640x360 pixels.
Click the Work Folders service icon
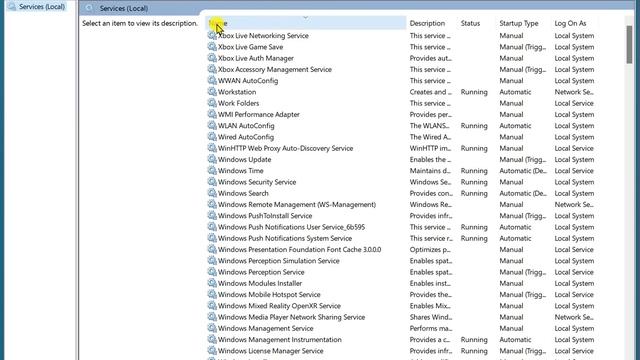(212, 103)
